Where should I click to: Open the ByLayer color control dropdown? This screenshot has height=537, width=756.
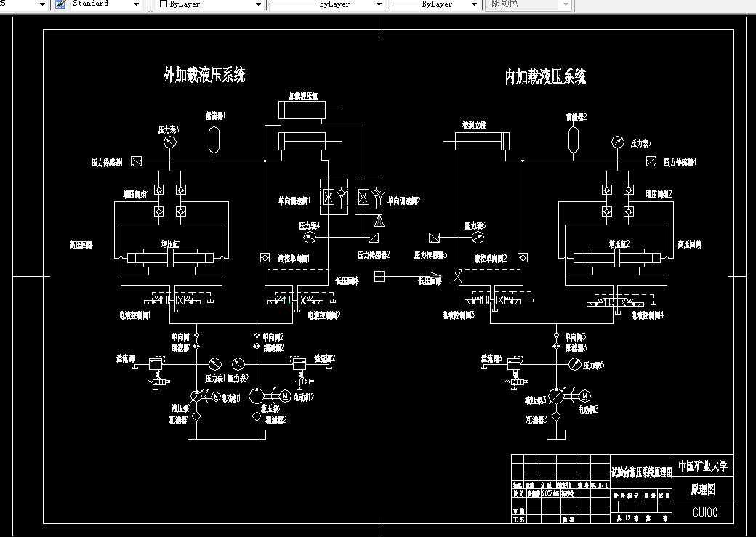click(x=259, y=5)
